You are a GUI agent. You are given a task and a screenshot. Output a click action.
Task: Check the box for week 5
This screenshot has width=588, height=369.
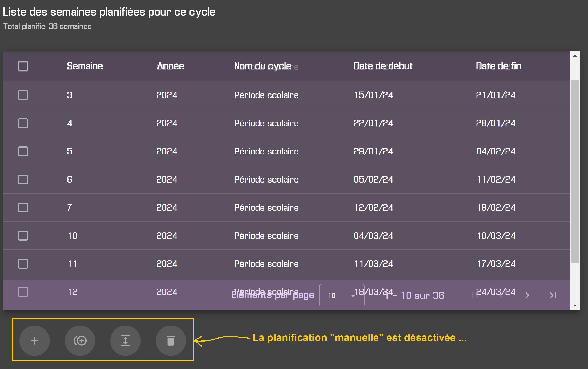click(x=23, y=151)
